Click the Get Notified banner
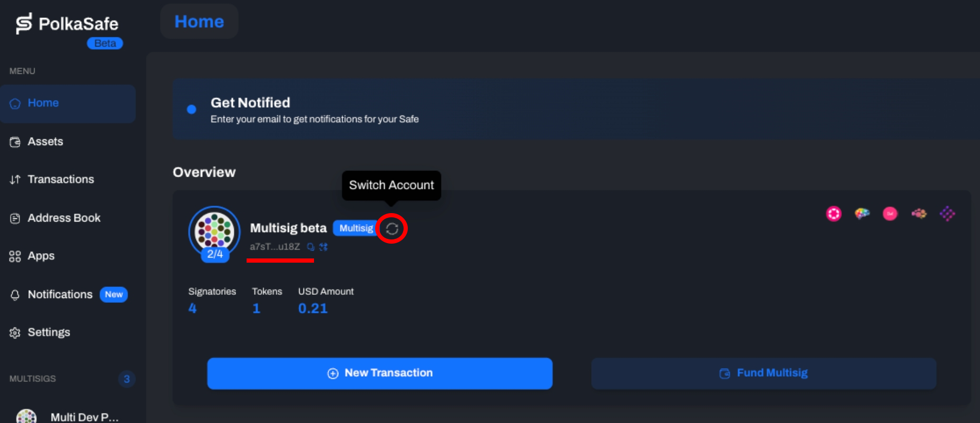This screenshot has width=980, height=423. tap(315, 110)
